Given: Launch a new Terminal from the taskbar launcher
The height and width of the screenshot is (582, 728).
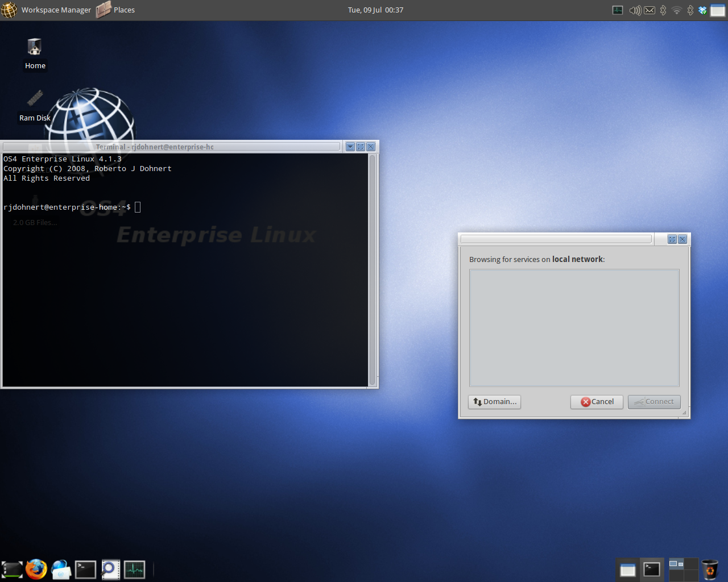Looking at the screenshot, I should tap(85, 569).
